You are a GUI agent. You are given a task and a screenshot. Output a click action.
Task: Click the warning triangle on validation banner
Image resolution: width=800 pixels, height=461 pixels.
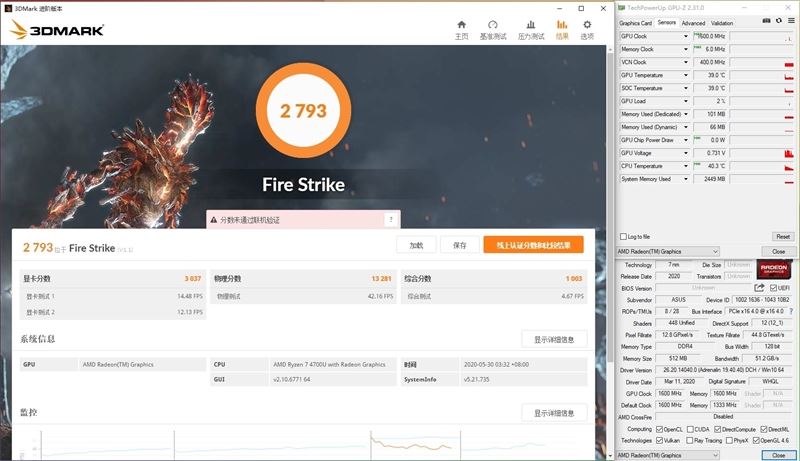point(213,220)
